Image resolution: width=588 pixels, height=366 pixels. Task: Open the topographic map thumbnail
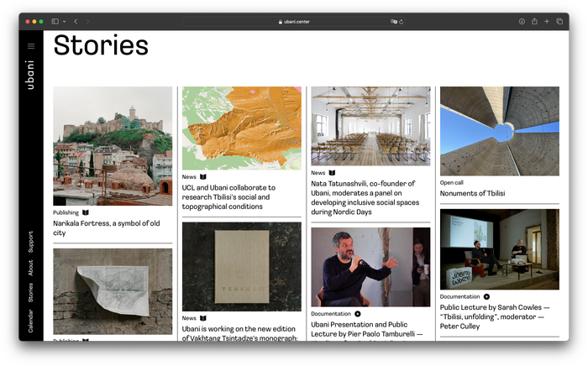pyautogui.click(x=242, y=128)
